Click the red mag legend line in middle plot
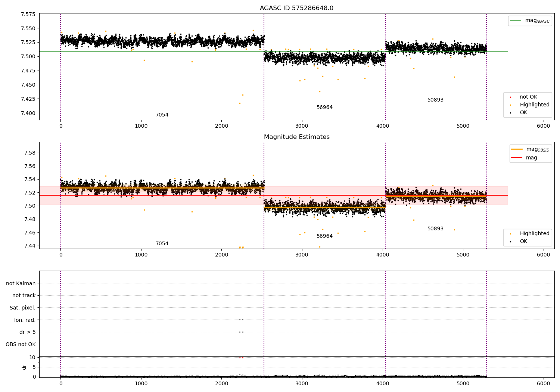The width and height of the screenshot is (560, 392). coord(517,158)
